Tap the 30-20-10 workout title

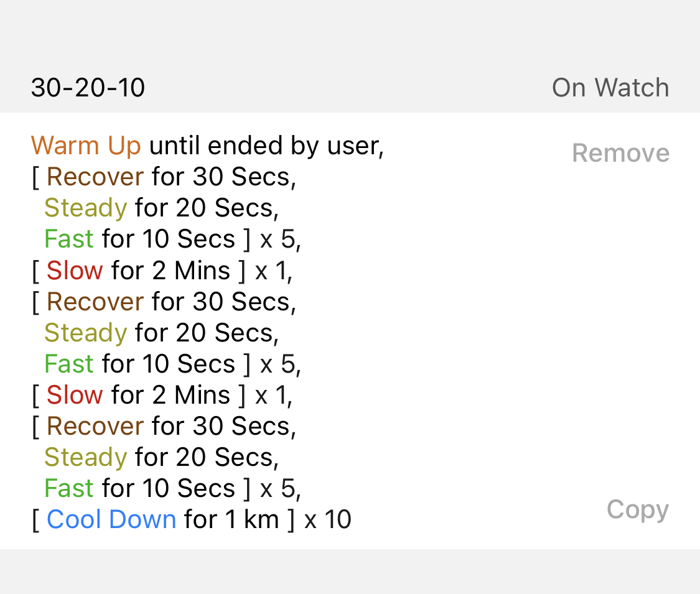click(x=88, y=88)
